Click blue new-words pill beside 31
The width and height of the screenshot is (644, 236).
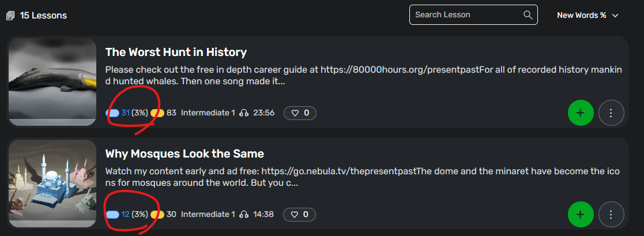click(112, 113)
